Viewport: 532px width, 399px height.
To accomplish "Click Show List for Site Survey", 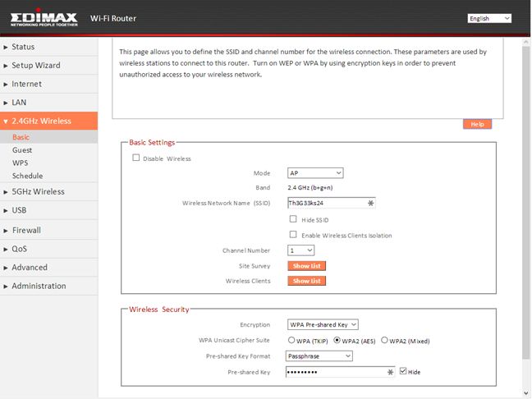I will click(307, 266).
